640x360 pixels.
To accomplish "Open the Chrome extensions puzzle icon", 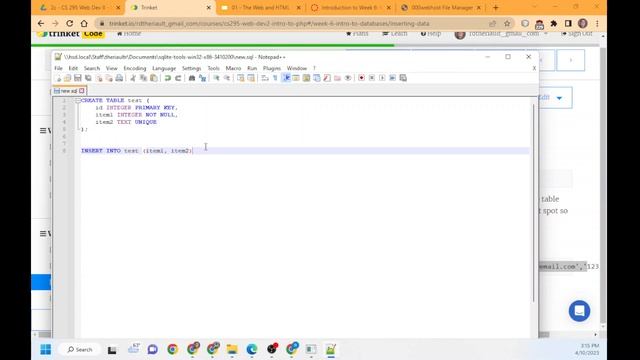I will [554, 24].
